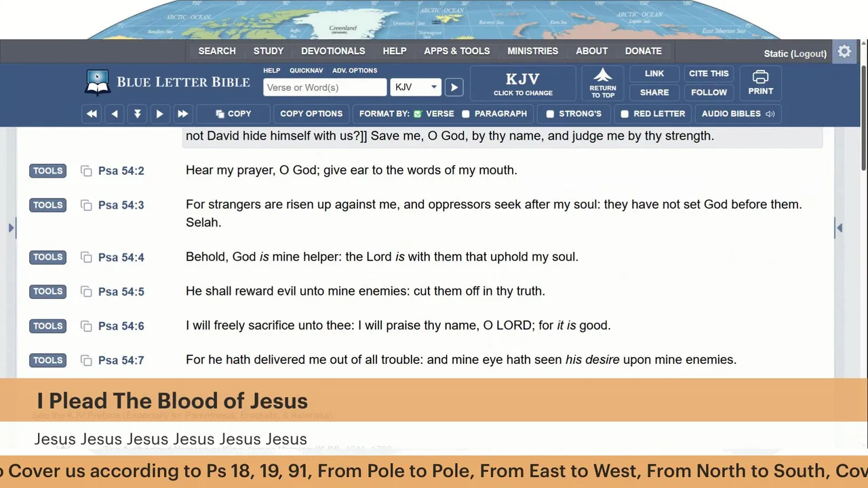Click the Psa 54:2 verse reference link
Screen dimensions: 868x488
(121, 171)
